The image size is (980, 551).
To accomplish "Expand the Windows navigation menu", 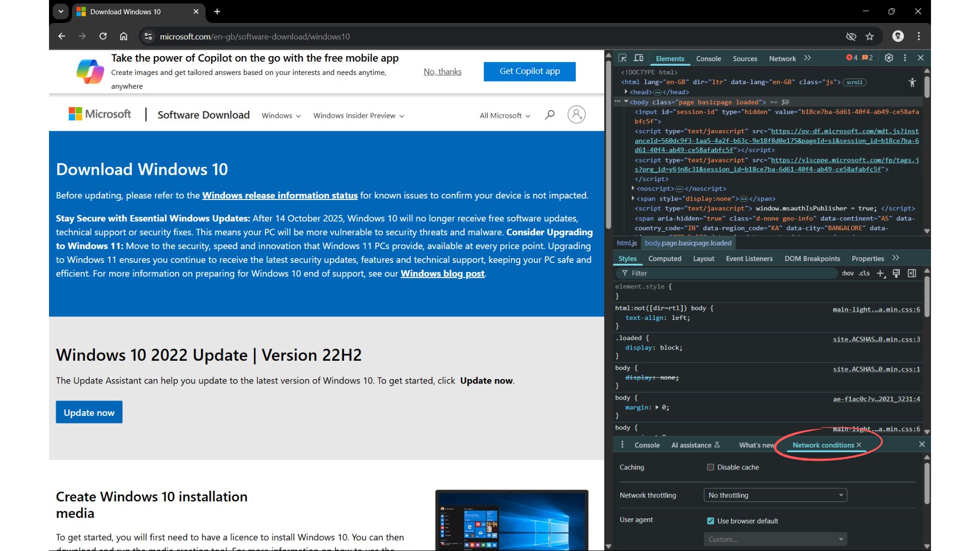I will 281,116.
